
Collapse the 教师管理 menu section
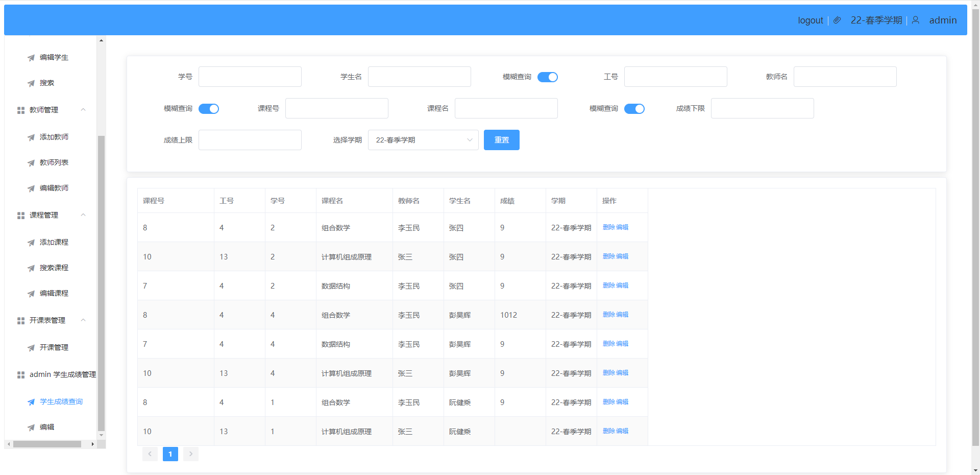pos(83,110)
